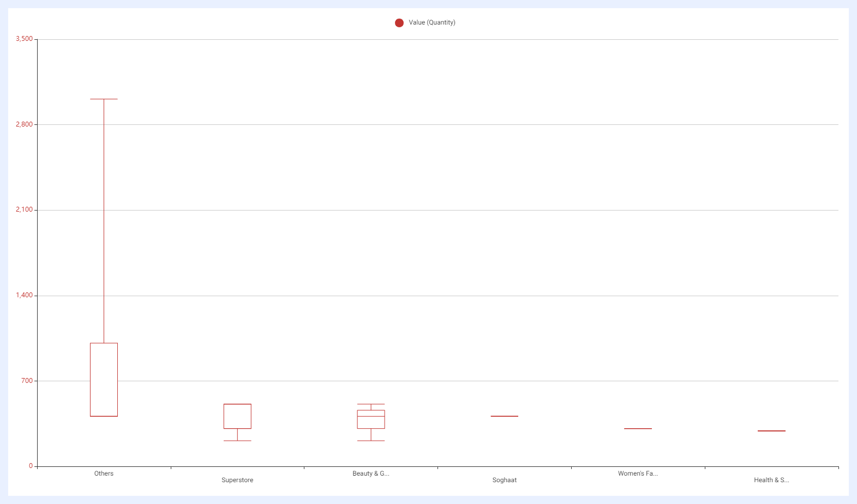Click the 700 y-axis value
The height and width of the screenshot is (504, 857).
tap(27, 381)
